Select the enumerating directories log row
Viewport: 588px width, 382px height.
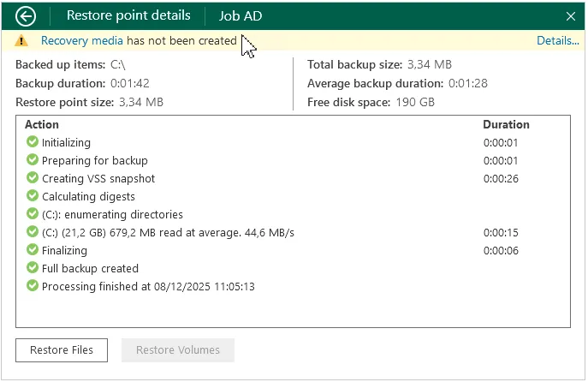coord(112,215)
